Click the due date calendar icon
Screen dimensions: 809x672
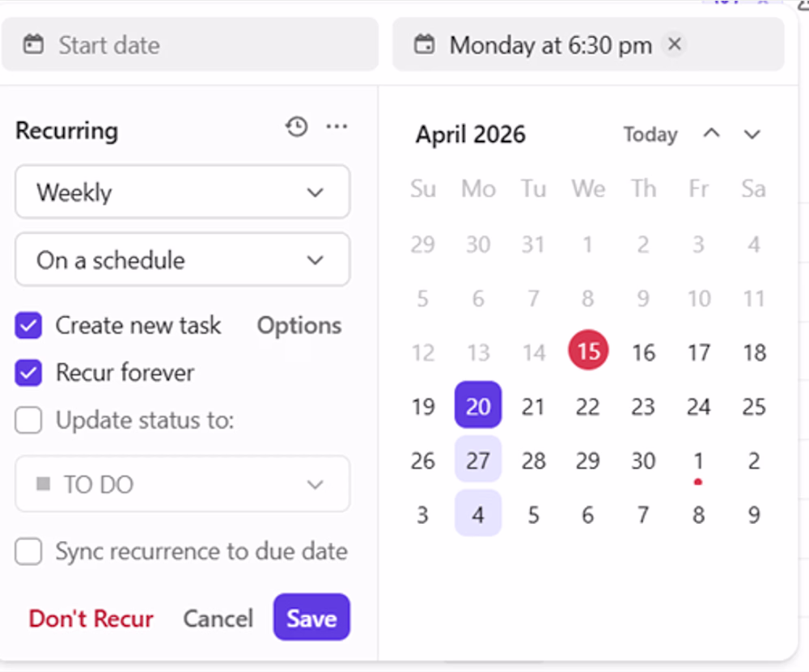coord(425,44)
